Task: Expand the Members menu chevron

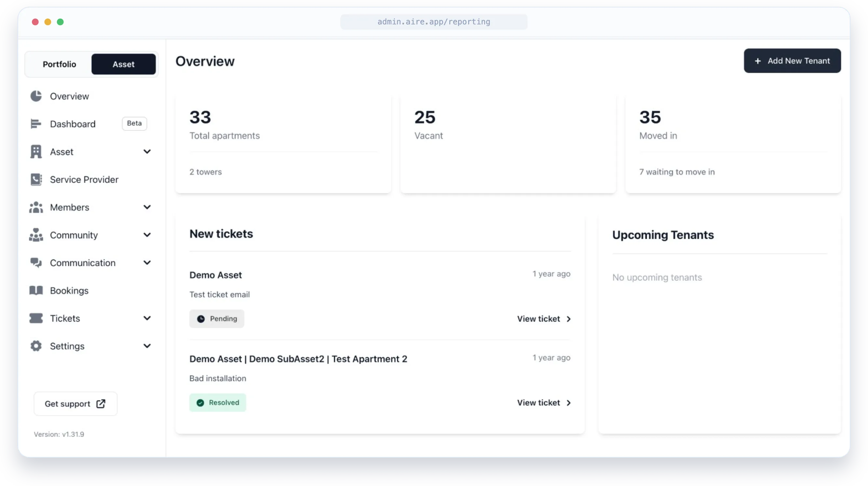Action: 147,207
